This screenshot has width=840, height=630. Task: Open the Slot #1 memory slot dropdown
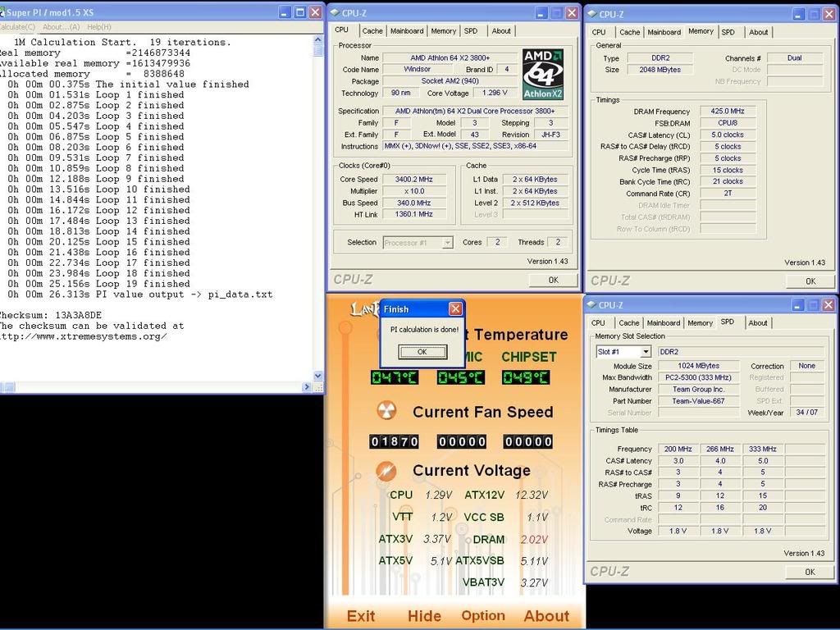(646, 352)
